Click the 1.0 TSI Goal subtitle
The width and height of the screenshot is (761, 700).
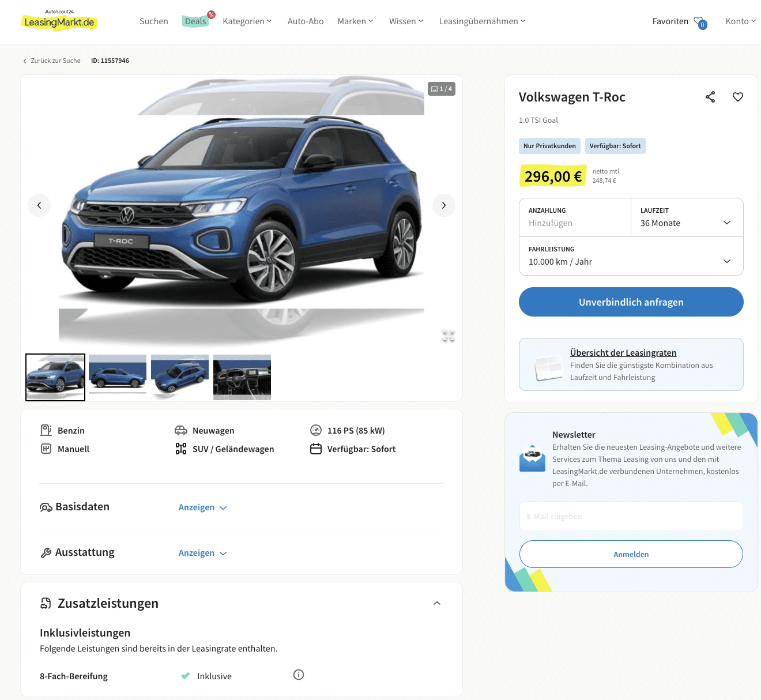pos(538,121)
